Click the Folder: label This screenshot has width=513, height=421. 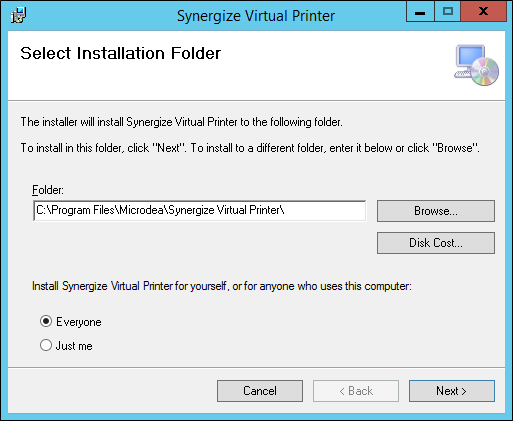pyautogui.click(x=48, y=190)
